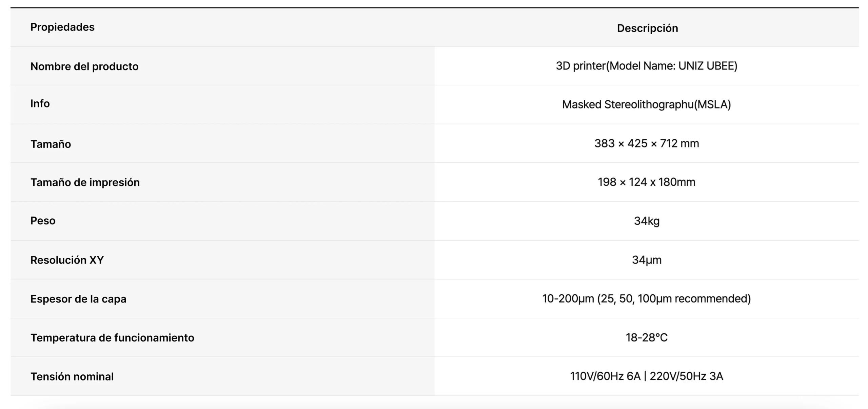The image size is (868, 409).
Task: Click the UNIZ UBEE model name cell
Action: (646, 66)
